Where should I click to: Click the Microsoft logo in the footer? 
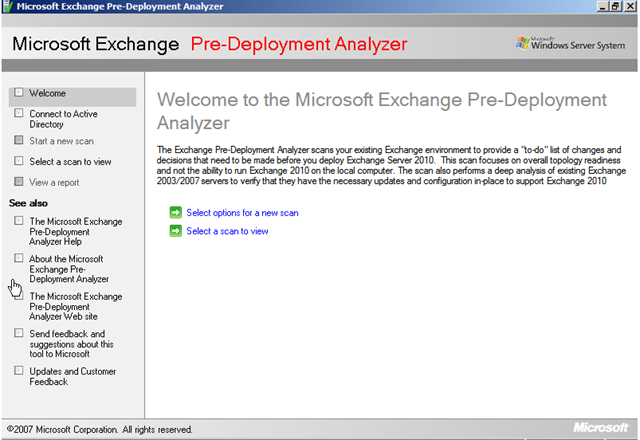[x=600, y=427]
